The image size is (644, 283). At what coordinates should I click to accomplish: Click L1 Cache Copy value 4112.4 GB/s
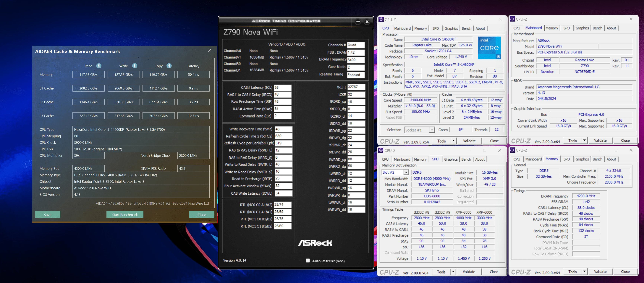158,88
